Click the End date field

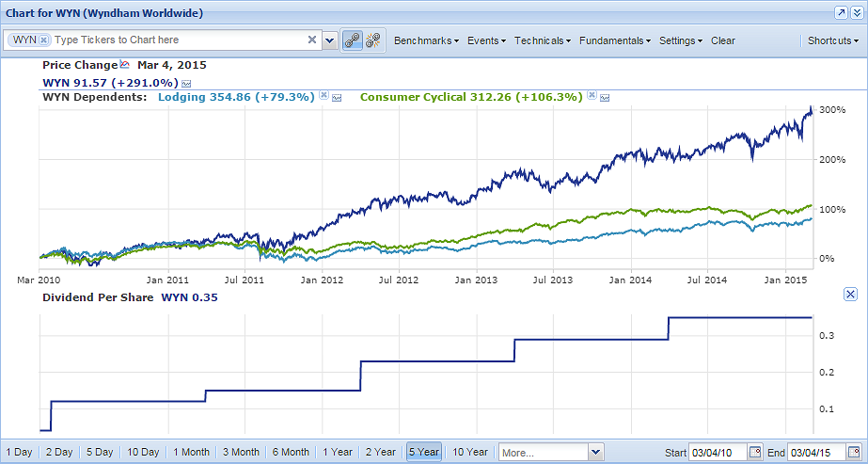pos(816,453)
